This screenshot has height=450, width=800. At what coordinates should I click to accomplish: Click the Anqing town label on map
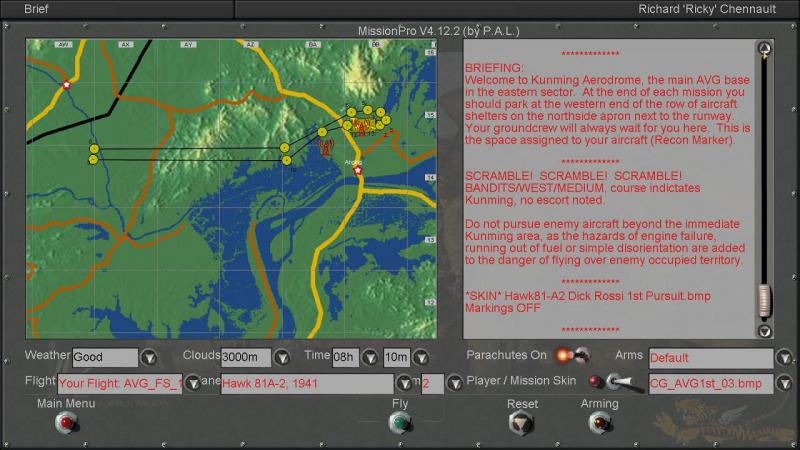pyautogui.click(x=353, y=162)
